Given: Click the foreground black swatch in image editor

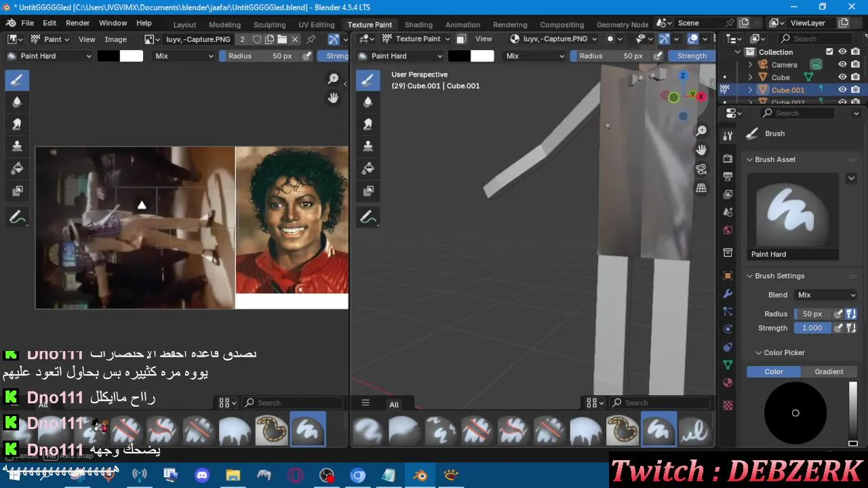Looking at the screenshot, I should click(x=108, y=56).
